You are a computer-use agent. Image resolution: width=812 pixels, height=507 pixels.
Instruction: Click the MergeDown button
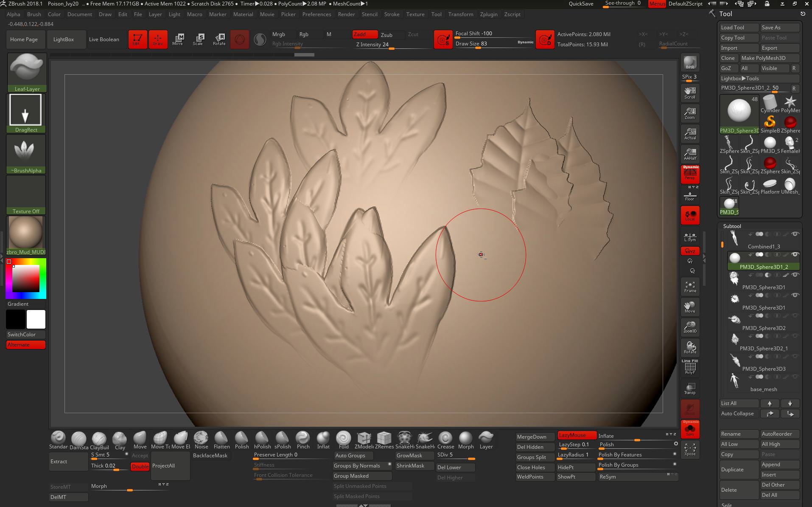535,437
